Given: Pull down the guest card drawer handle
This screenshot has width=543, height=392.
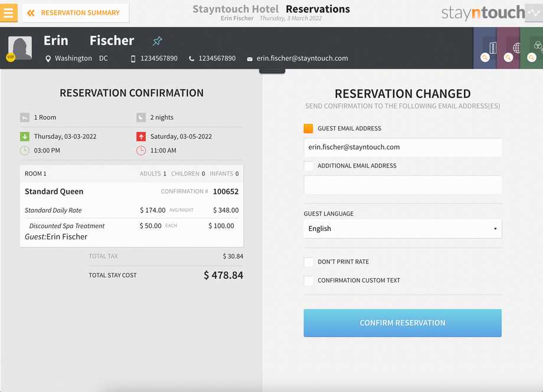Looking at the screenshot, I should pos(272,71).
